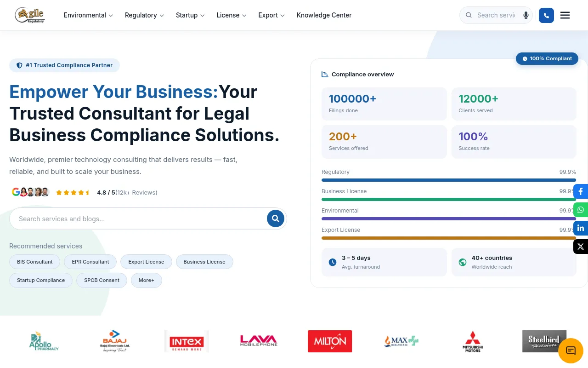Click the Steelbird Helmets logo
This screenshot has width=588, height=368.
tap(544, 341)
